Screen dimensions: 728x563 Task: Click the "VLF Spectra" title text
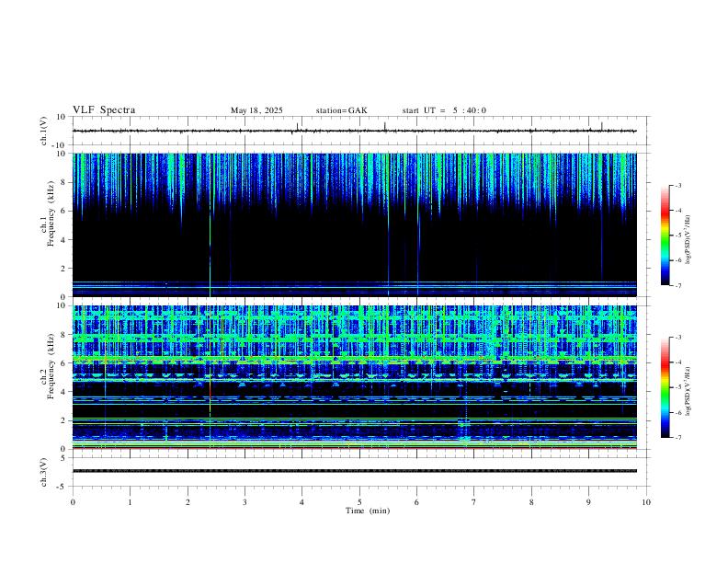coord(104,110)
